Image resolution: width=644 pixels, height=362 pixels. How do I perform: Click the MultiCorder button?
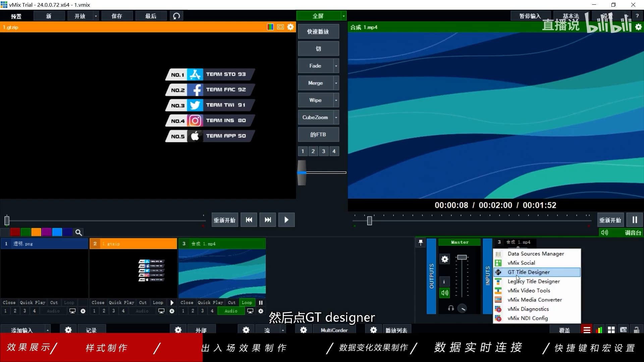click(334, 330)
